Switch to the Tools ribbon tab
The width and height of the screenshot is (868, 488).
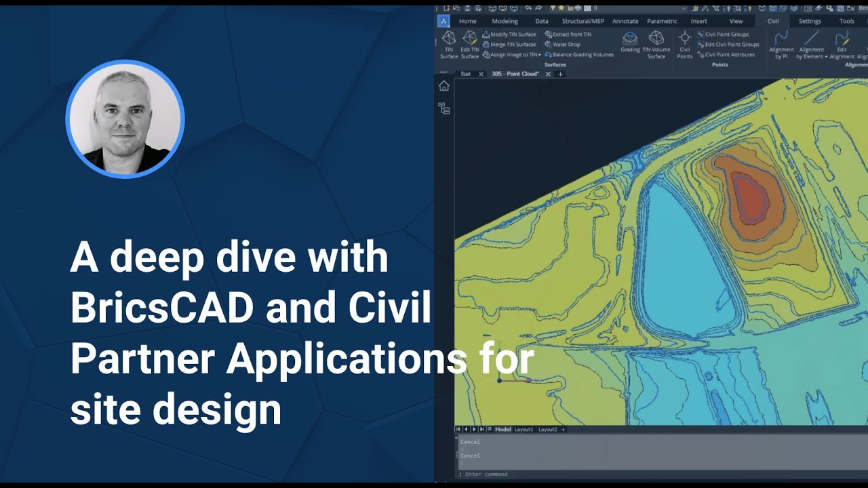point(847,21)
